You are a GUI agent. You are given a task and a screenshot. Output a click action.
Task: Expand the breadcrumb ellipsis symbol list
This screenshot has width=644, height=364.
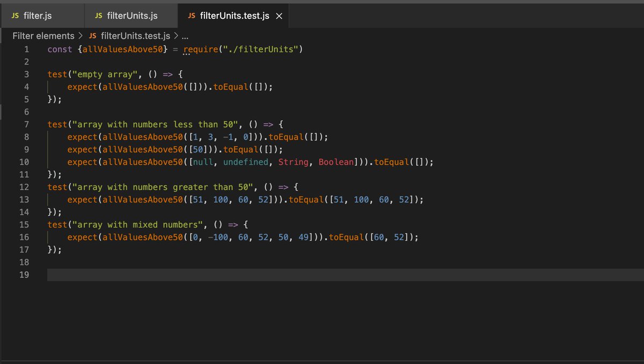[x=185, y=37]
